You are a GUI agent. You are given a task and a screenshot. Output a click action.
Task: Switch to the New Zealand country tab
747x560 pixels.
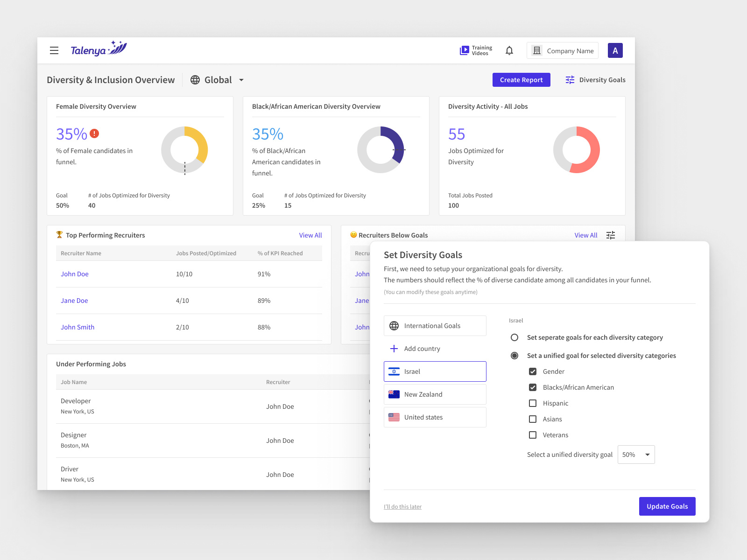[x=435, y=394]
